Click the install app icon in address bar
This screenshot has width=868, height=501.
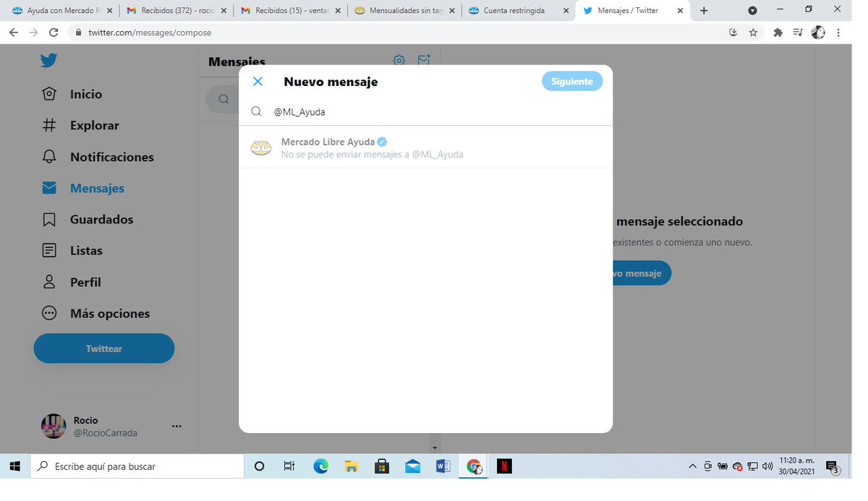[x=733, y=33]
